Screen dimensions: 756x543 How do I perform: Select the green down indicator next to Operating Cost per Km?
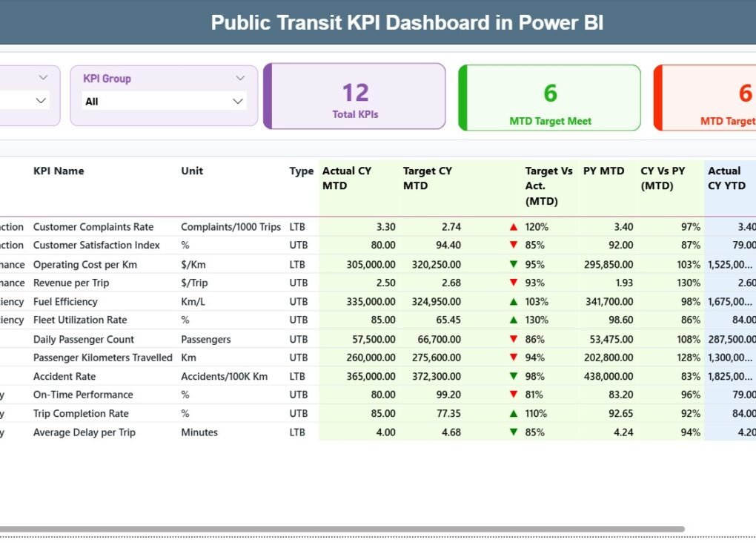tap(513, 264)
